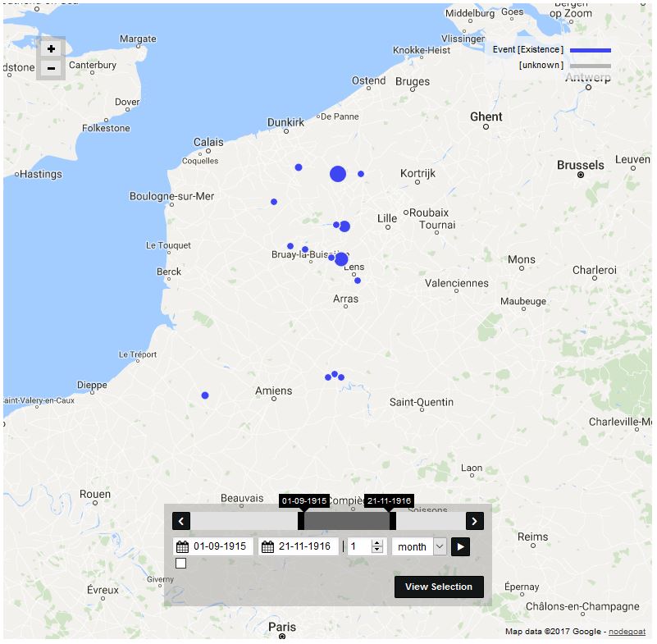
Task: Increase step value with up spinner arrow
Action: click(x=377, y=543)
